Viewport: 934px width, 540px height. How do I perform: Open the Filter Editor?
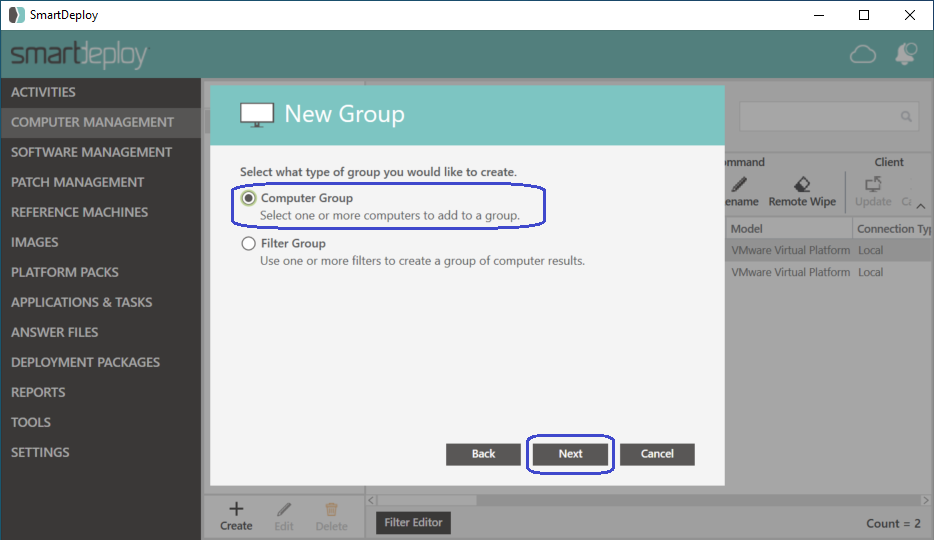click(x=413, y=523)
